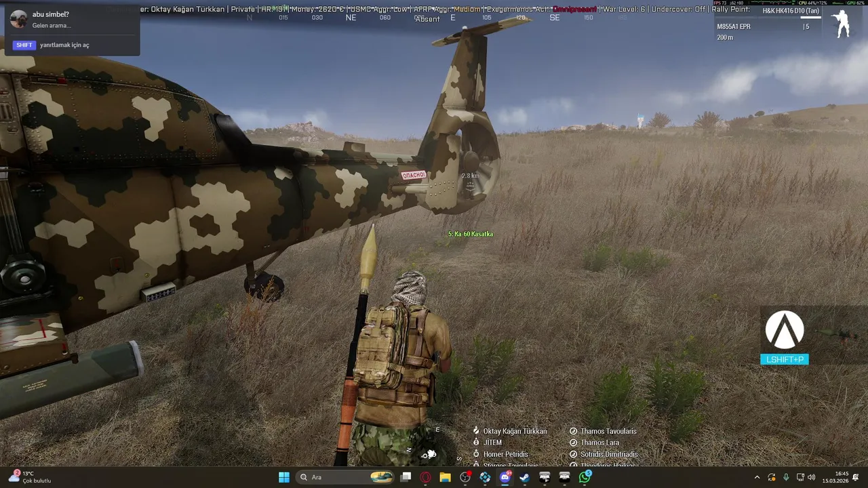Click the SE heading on the compass
Screen dimensions: 868x488
pyautogui.click(x=555, y=18)
